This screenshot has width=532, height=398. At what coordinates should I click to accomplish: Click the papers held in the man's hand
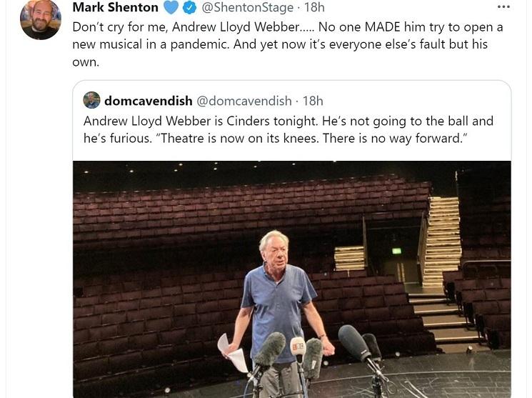233,352
